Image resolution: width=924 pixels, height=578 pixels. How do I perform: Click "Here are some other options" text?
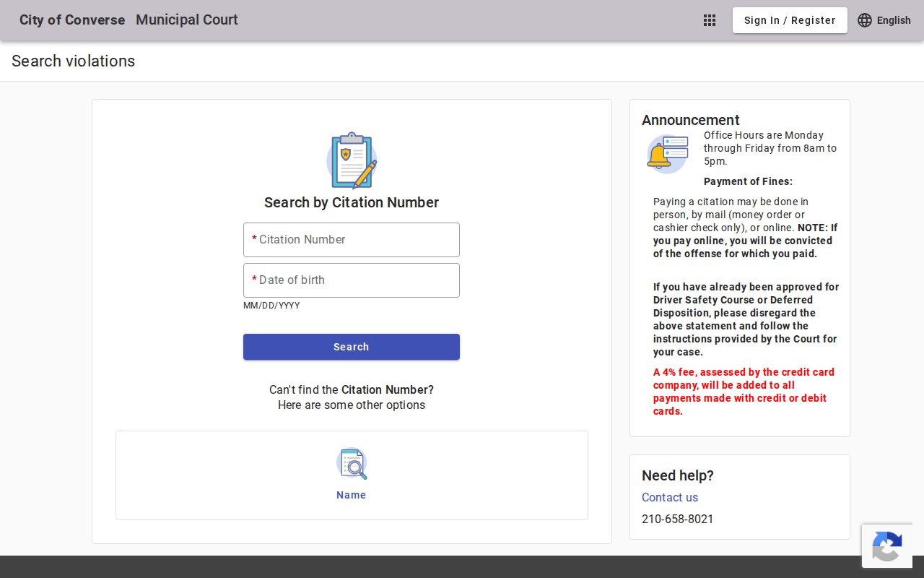point(352,405)
